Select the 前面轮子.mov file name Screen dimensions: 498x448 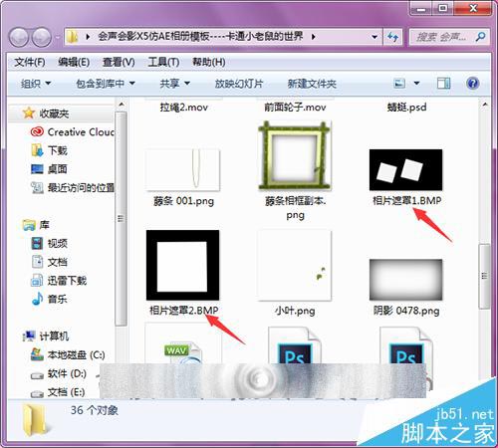coord(295,108)
